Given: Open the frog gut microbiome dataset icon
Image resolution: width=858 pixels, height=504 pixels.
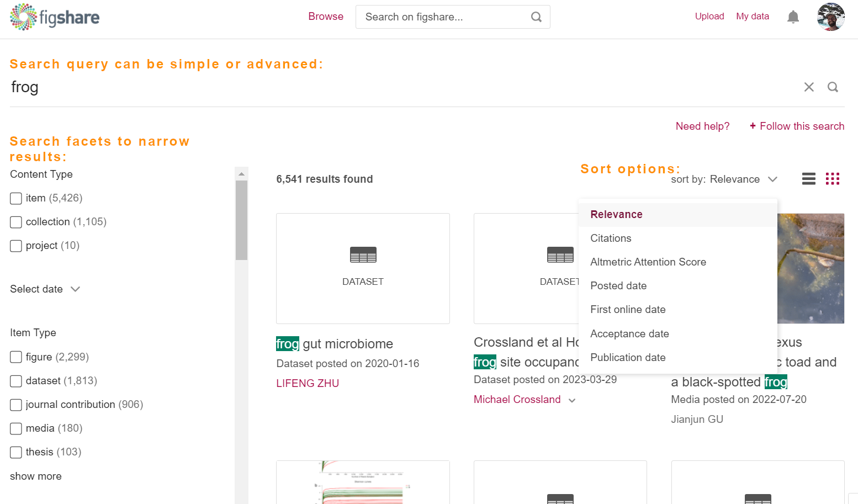Looking at the screenshot, I should pos(363,268).
